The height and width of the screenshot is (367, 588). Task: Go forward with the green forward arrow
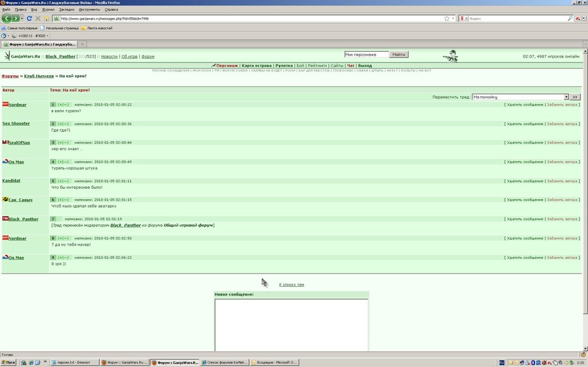click(15, 18)
